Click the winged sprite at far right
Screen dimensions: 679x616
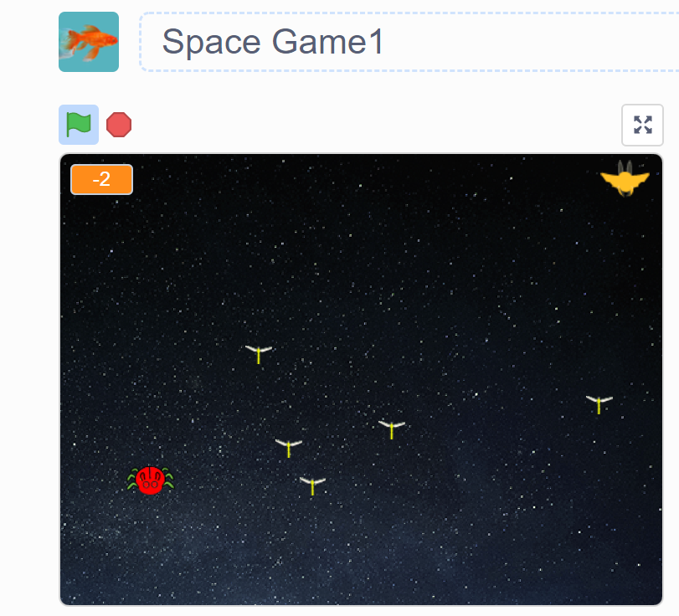pos(599,404)
